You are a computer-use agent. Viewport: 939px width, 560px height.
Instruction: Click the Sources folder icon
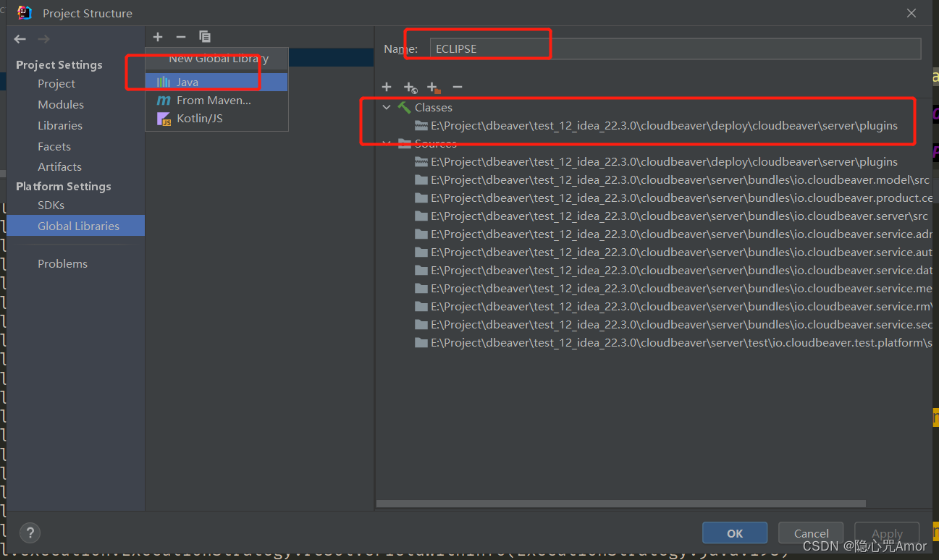405,143
